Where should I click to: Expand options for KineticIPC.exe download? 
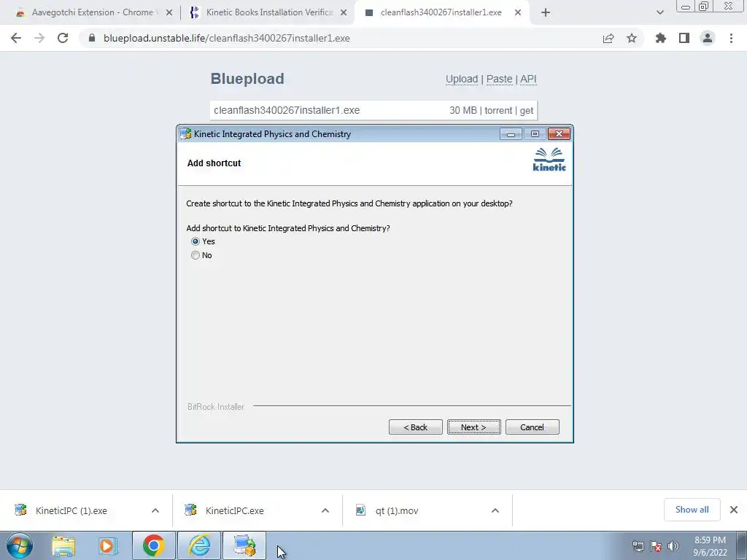[325, 510]
